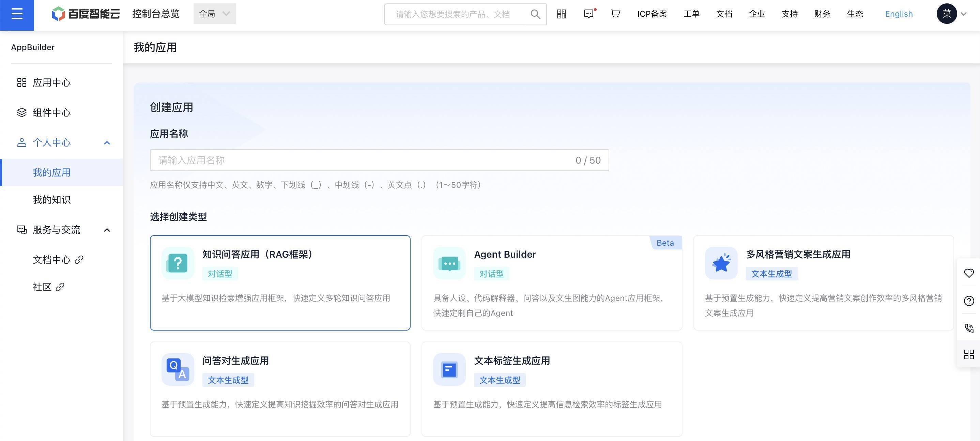Image resolution: width=980 pixels, height=441 pixels.
Task: Select 文本标签生成应用 card
Action: [552, 389]
